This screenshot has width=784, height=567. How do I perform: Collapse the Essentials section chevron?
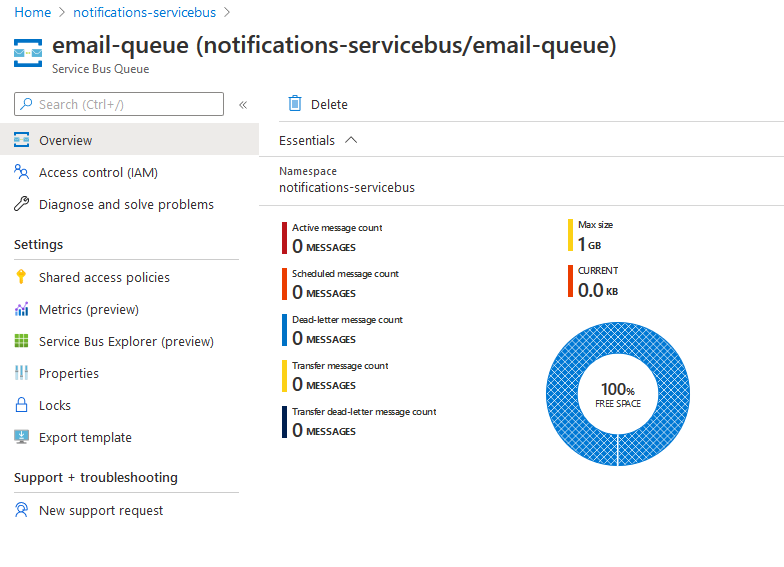351,140
